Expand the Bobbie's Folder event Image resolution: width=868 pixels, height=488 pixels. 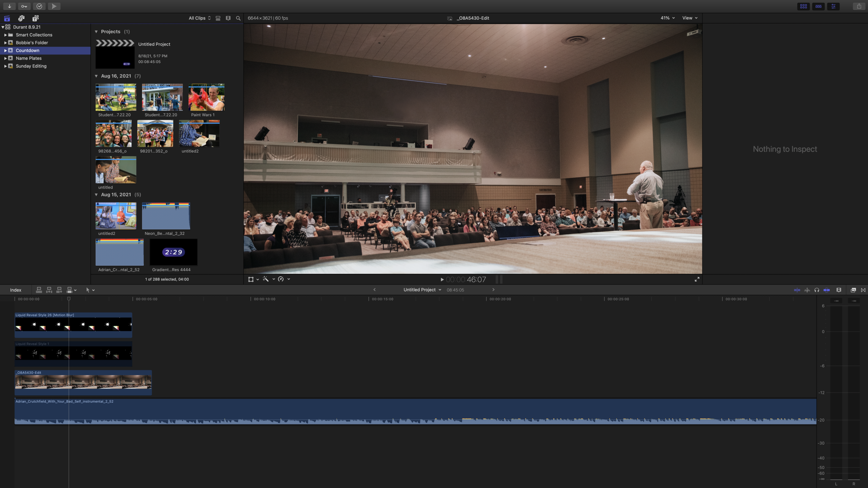[5, 43]
